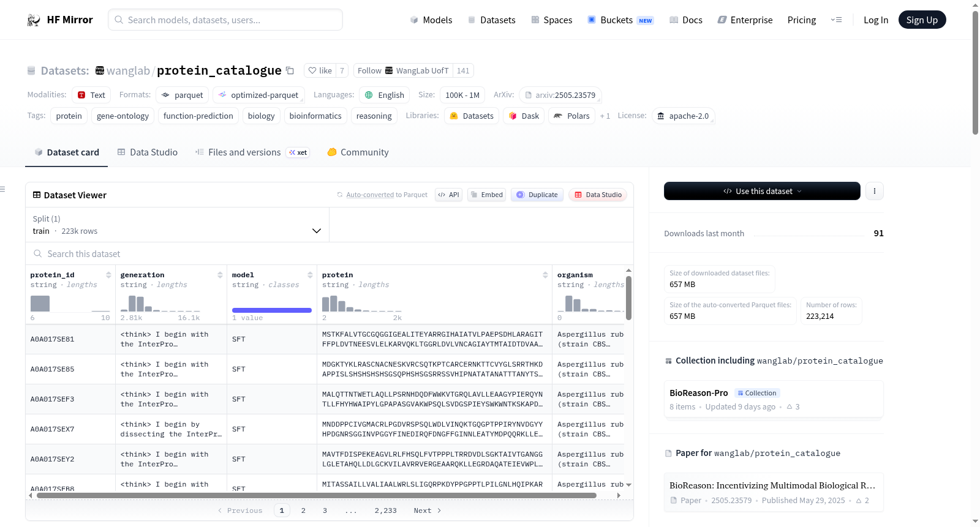Sort the protein column
980x527 pixels.
(545, 275)
